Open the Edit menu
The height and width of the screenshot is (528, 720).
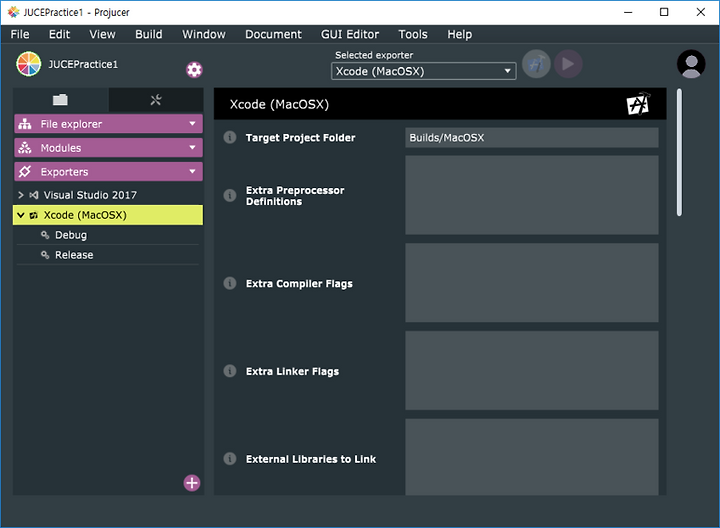pyautogui.click(x=59, y=34)
